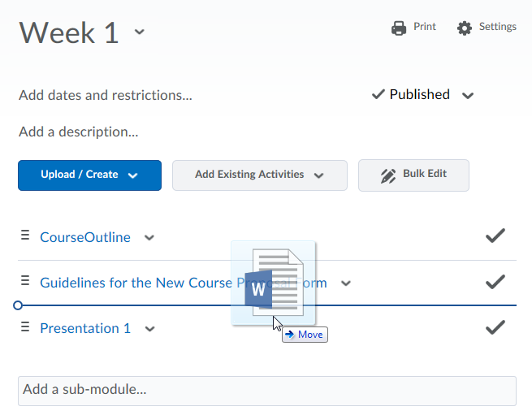Click the Add a sub-module field
The height and width of the screenshot is (415, 532).
pyautogui.click(x=266, y=390)
